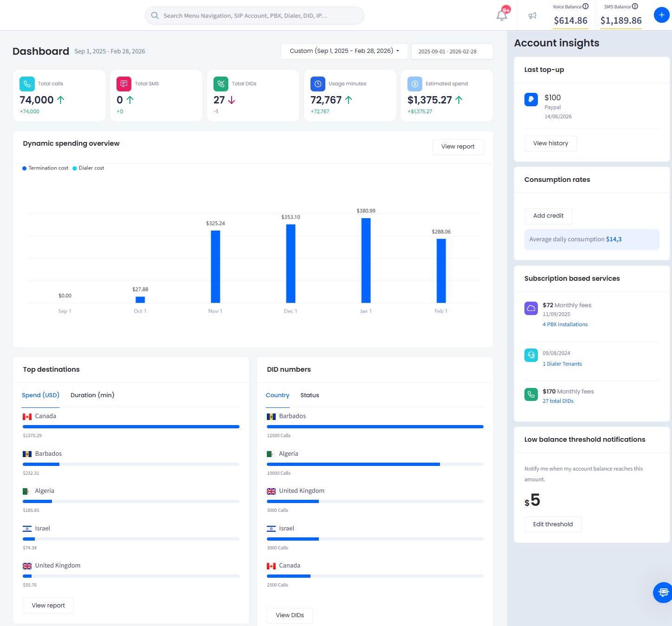Click View report under Top destinations
The image size is (672, 626).
coord(48,606)
